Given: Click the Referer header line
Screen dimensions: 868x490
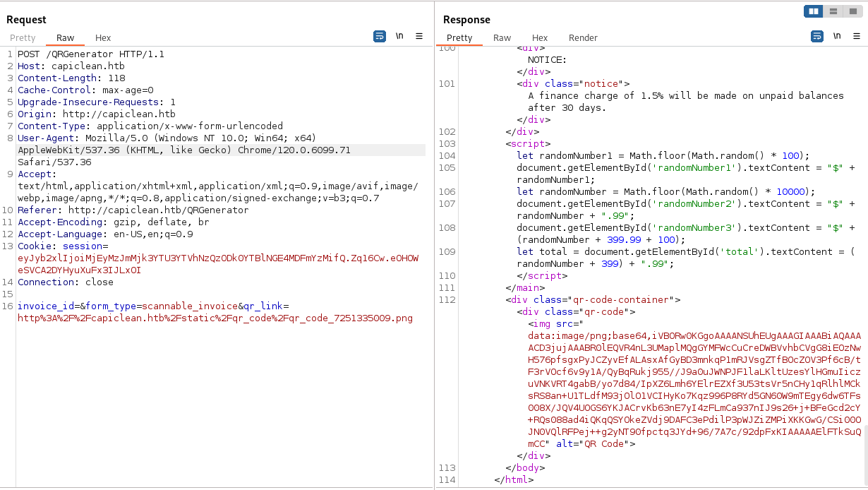Looking at the screenshot, I should click(133, 210).
